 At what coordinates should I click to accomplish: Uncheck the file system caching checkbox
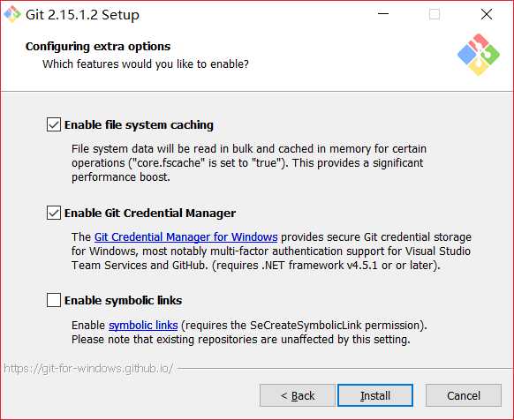54,124
